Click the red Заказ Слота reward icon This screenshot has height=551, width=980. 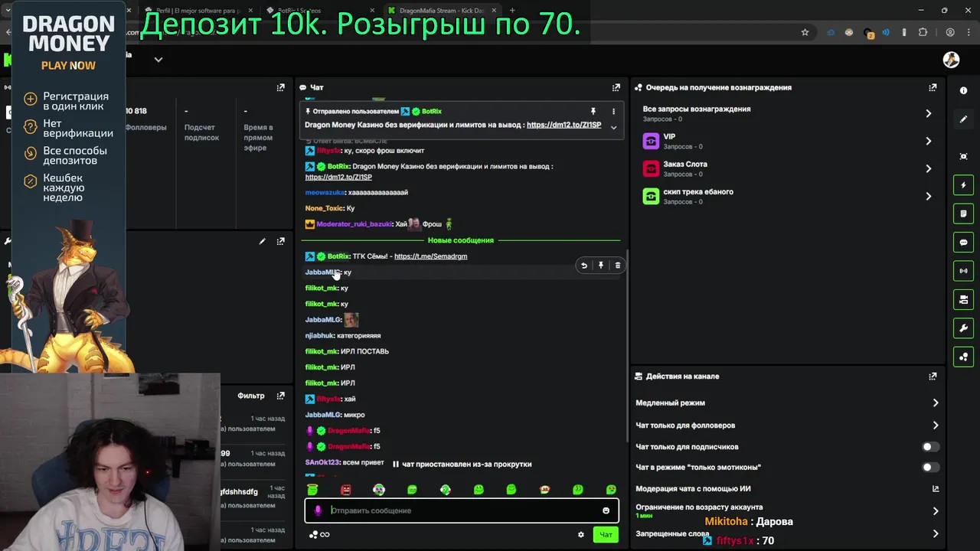(x=651, y=168)
